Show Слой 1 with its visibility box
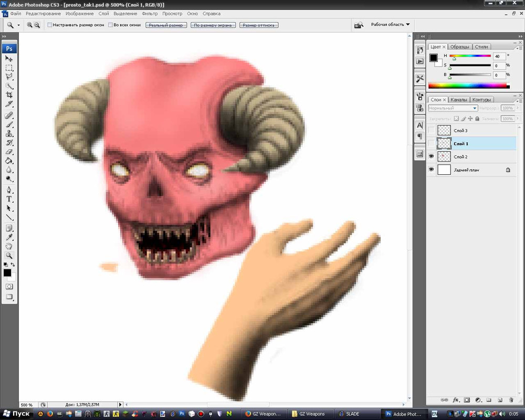This screenshot has height=420, width=525. pyautogui.click(x=431, y=143)
